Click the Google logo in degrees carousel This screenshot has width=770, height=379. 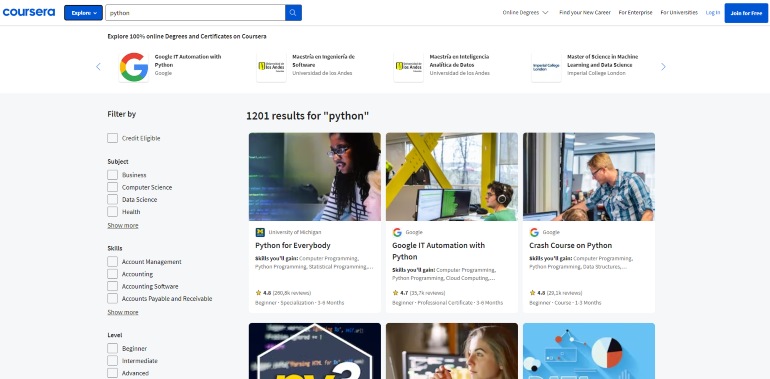click(x=134, y=67)
